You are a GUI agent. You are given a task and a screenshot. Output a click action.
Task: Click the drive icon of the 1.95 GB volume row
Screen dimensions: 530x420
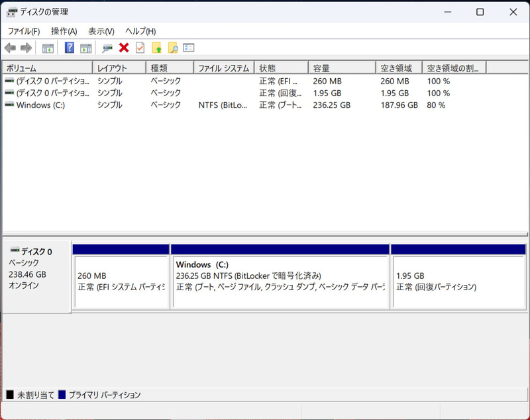pyautogui.click(x=9, y=93)
